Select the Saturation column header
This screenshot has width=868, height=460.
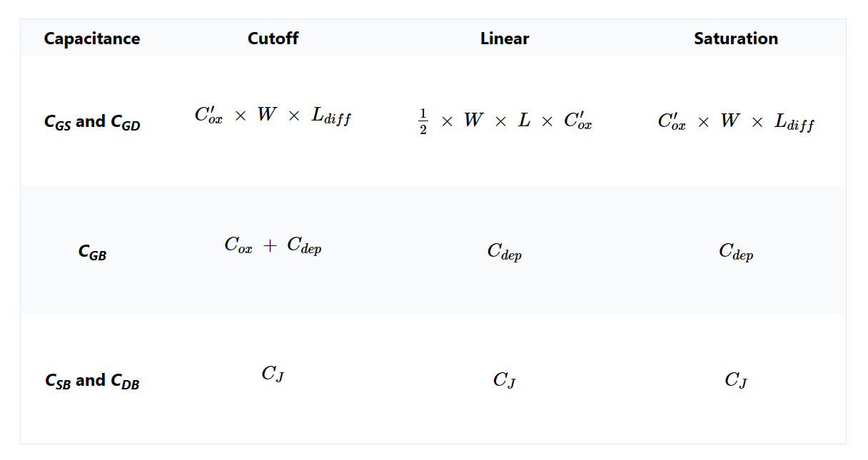pyautogui.click(x=736, y=39)
